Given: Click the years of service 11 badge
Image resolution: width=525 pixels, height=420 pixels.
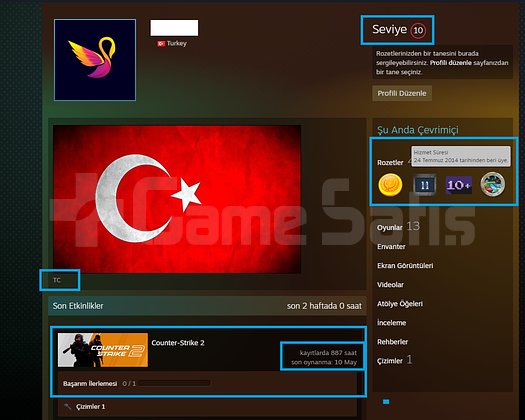Looking at the screenshot, I should (x=425, y=185).
